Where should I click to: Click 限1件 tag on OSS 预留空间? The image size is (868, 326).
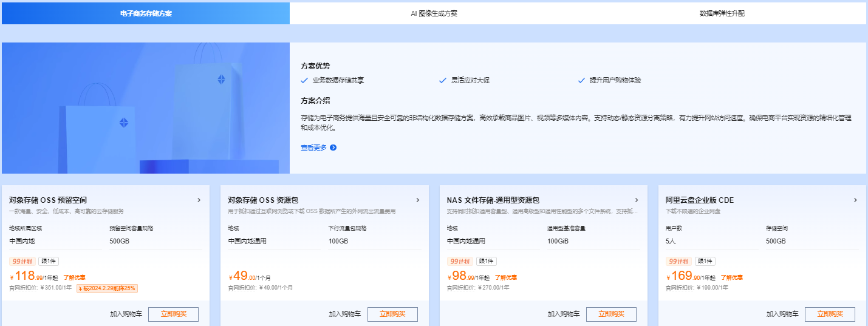(x=49, y=261)
